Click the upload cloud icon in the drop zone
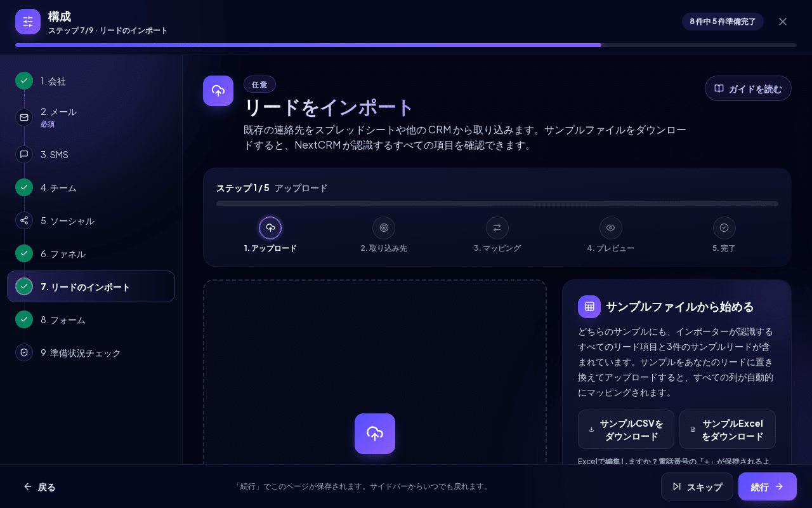 [x=375, y=434]
